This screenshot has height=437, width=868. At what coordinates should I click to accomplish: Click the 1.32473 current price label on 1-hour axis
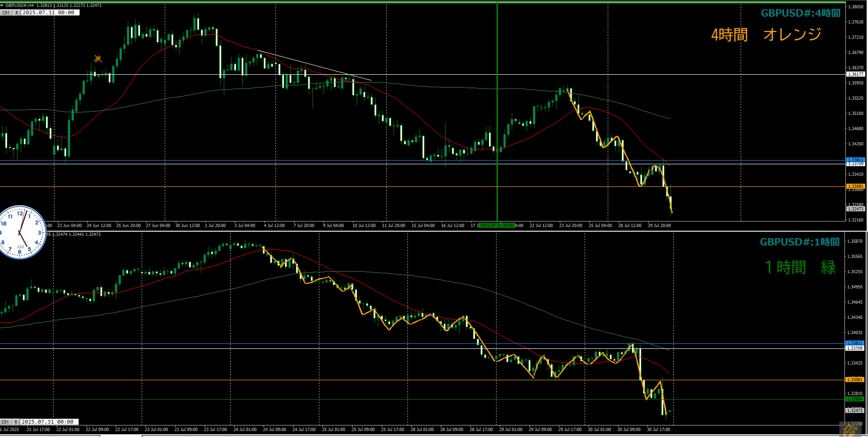[854, 410]
